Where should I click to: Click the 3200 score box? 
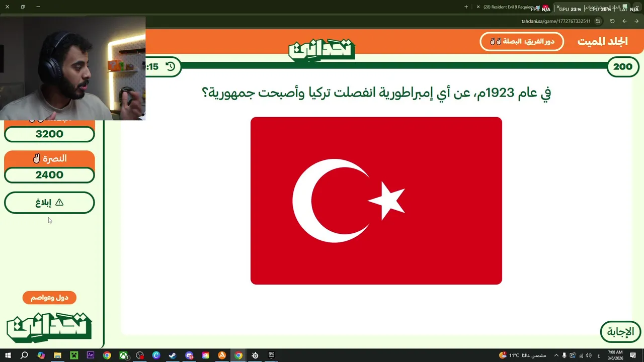point(49,134)
